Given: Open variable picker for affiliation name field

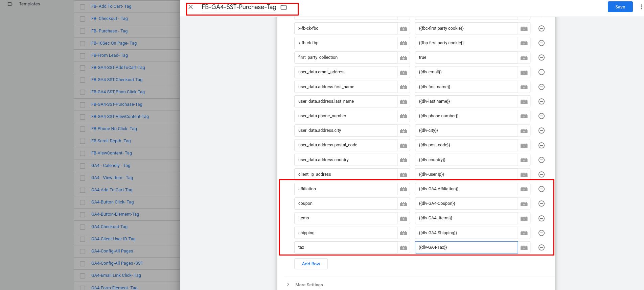Looking at the screenshot, I should coord(403,189).
